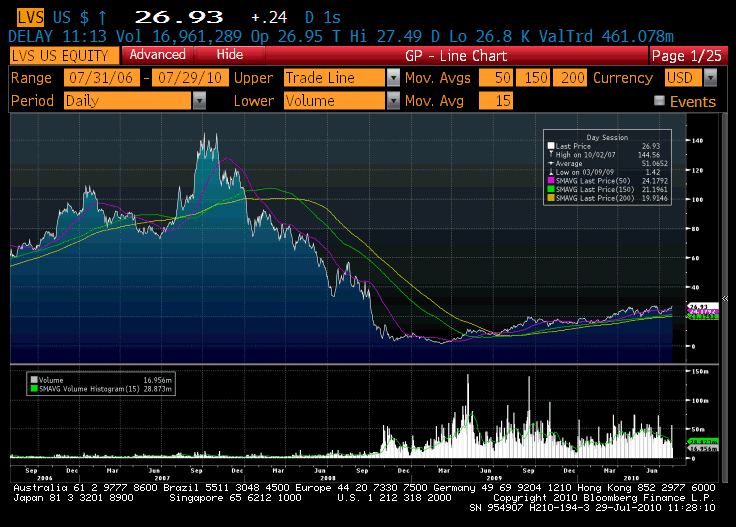Viewport: 736px width, 527px height.
Task: Edit the 50-day moving average field
Action: click(x=496, y=78)
